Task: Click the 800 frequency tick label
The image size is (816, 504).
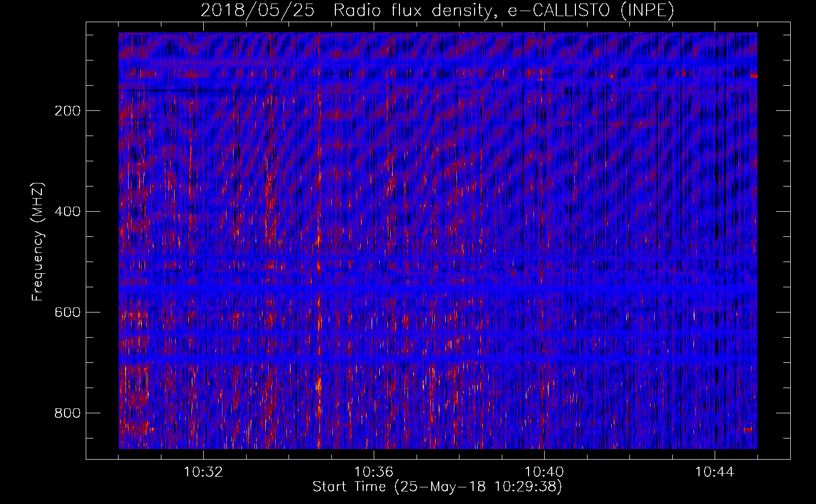Action: tap(68, 413)
